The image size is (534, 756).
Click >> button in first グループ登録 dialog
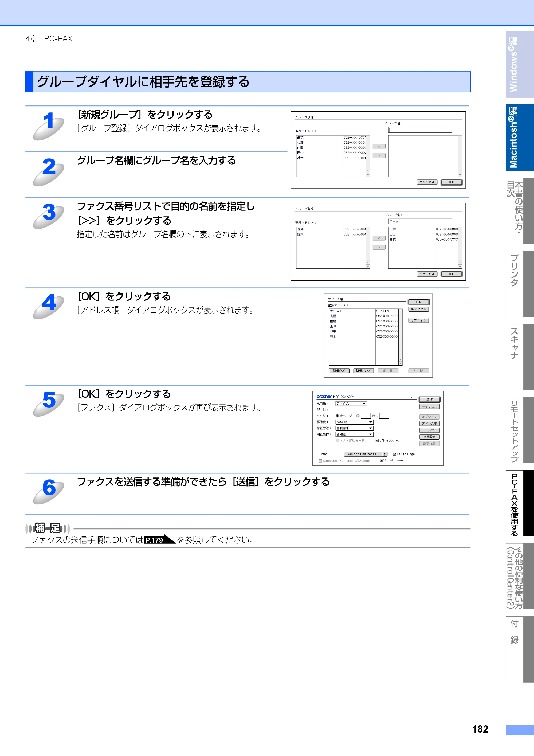point(379,147)
